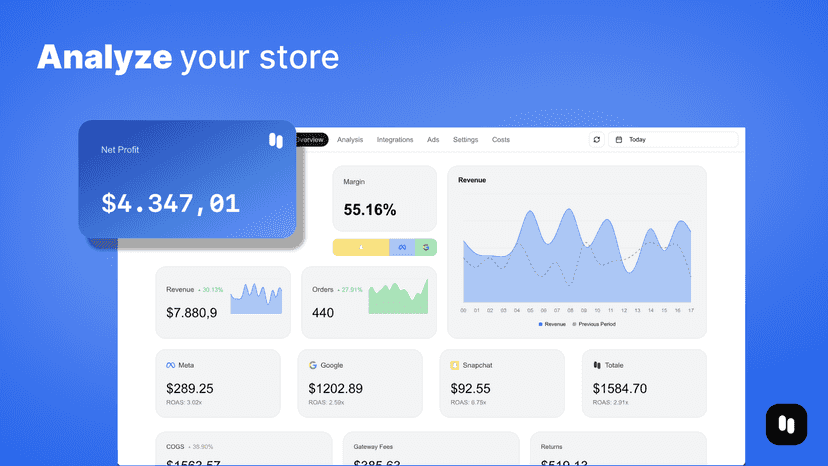The image size is (828, 466).
Task: Click the Snapchat logo icon
Action: pyautogui.click(x=455, y=365)
